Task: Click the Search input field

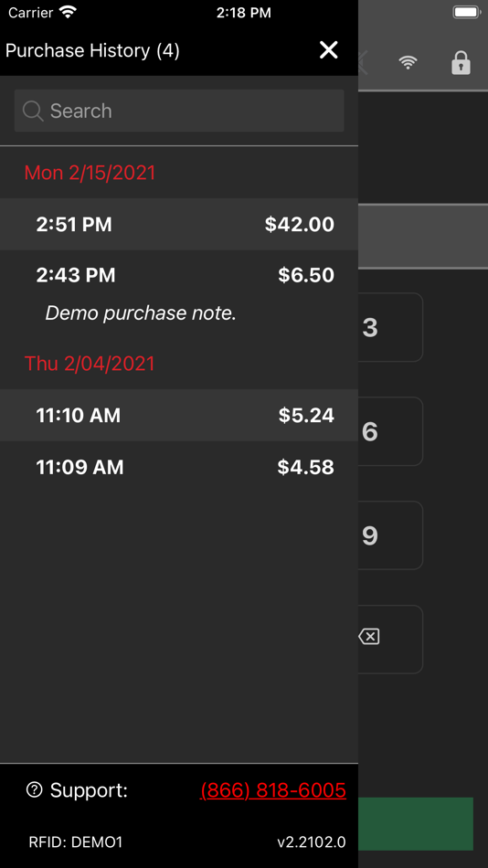Action: tap(179, 111)
